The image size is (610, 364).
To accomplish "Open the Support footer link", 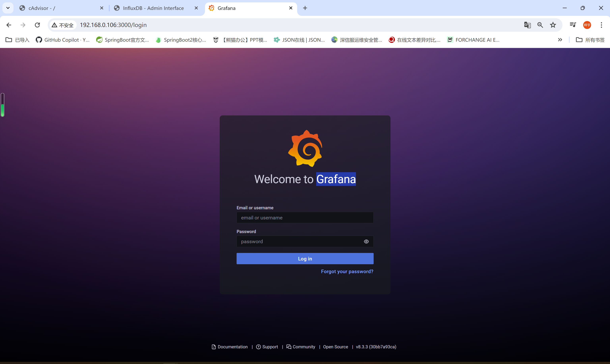I will point(267,347).
